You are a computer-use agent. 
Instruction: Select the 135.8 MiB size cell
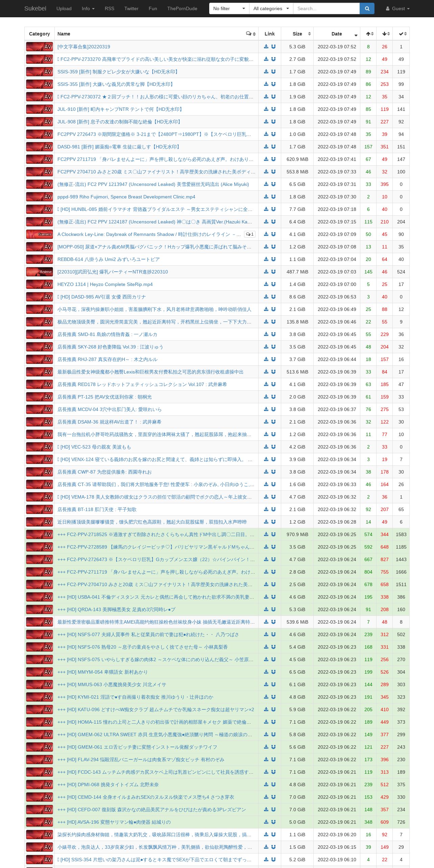point(297,322)
